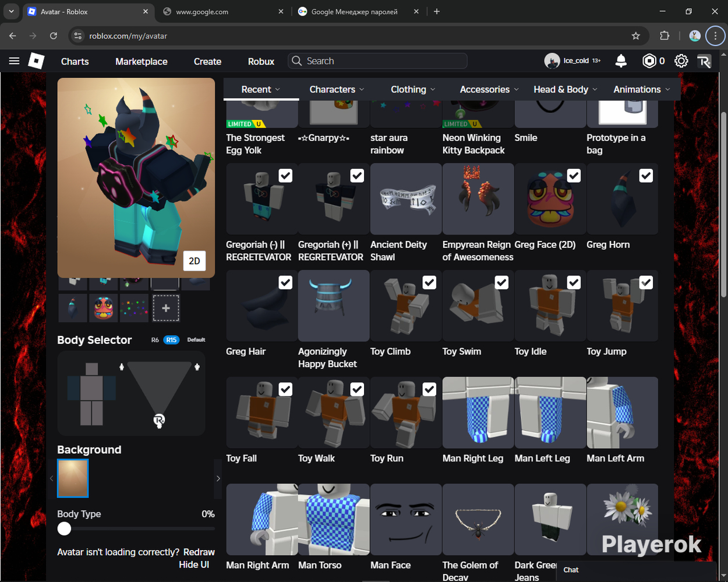728x582 pixels.
Task: Uncheck the Gregoriah (-) REGRETEVATOR item
Action: (285, 176)
